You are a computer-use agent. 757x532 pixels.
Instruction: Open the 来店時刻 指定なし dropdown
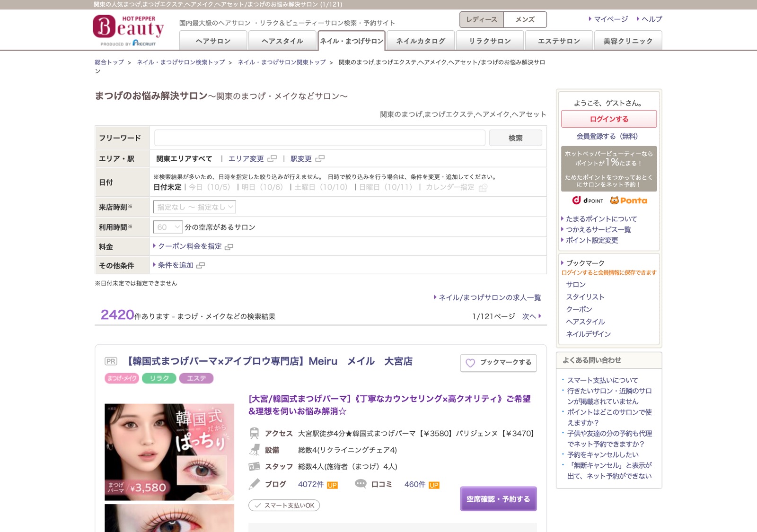pos(194,207)
